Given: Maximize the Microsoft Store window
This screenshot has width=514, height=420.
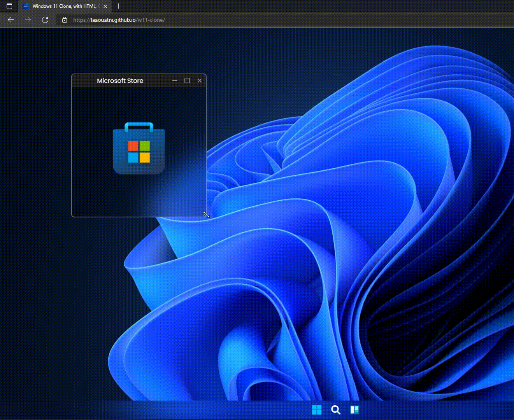Looking at the screenshot, I should 187,80.
